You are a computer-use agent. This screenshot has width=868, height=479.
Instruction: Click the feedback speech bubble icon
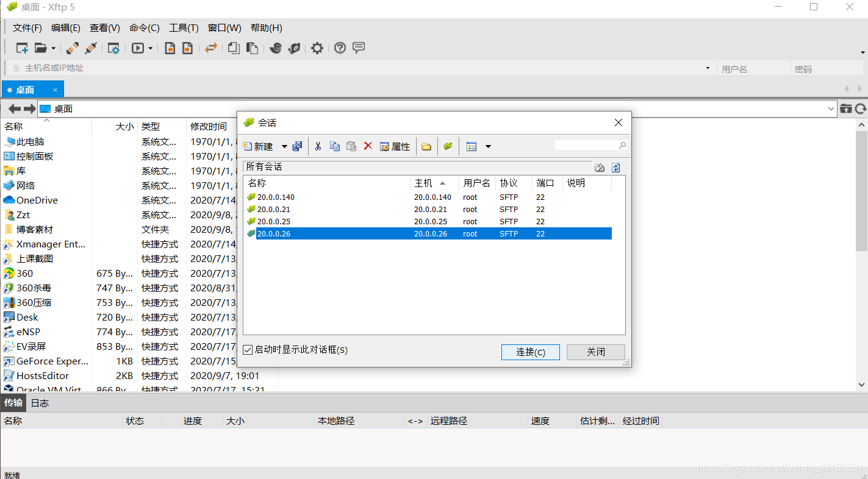pos(359,48)
